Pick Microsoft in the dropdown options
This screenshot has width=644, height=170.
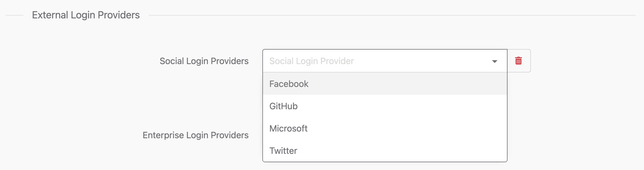pos(385,128)
